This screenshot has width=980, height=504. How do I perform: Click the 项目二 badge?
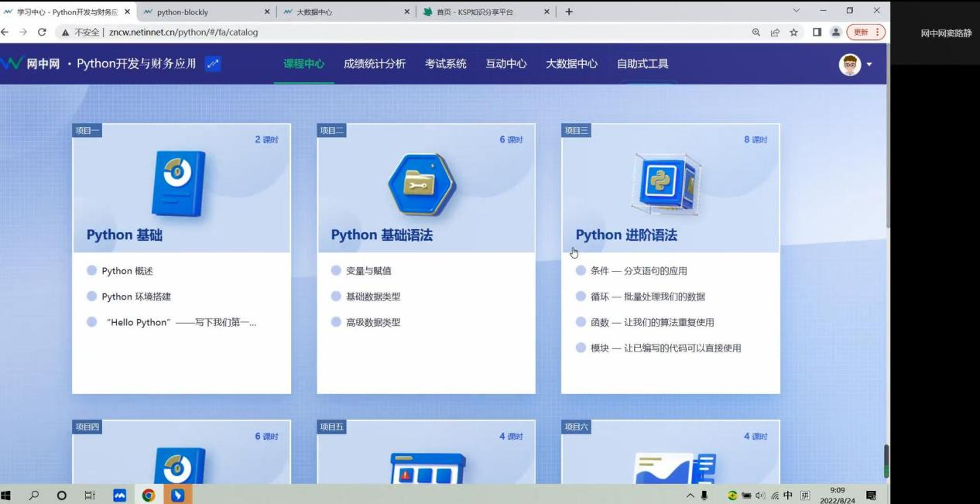[x=331, y=130]
